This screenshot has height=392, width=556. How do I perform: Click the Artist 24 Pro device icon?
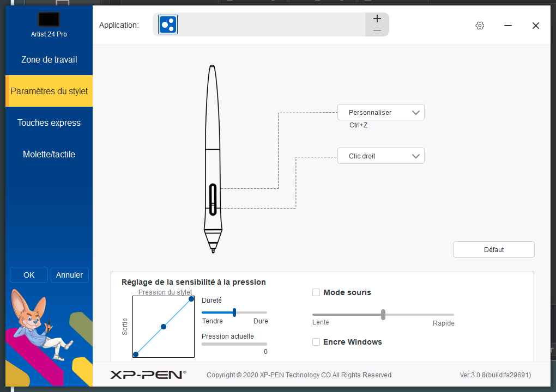[49, 20]
